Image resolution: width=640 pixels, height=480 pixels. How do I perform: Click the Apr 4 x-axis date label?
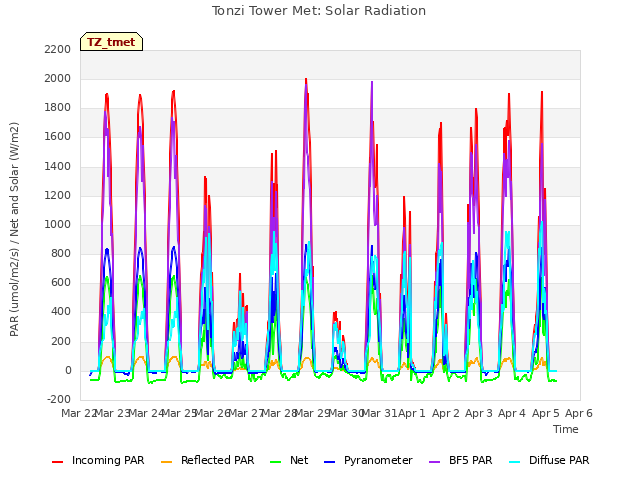point(512,413)
